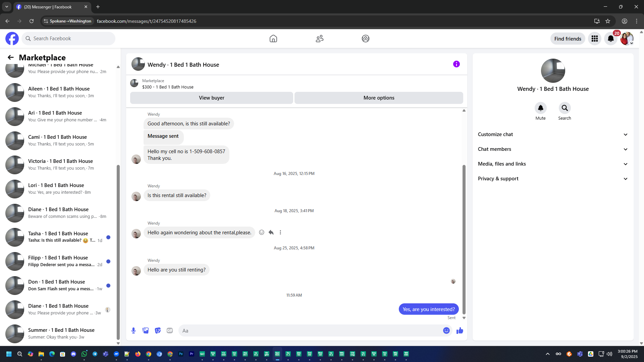This screenshot has height=362, width=644.
Task: Open the emoji picker in message box
Action: [x=446, y=330]
